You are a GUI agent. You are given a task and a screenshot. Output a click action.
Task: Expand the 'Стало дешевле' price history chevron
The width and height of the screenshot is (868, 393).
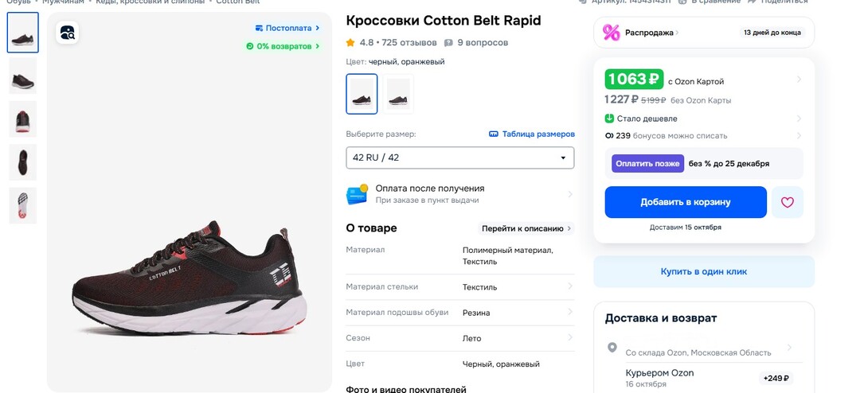coord(799,119)
